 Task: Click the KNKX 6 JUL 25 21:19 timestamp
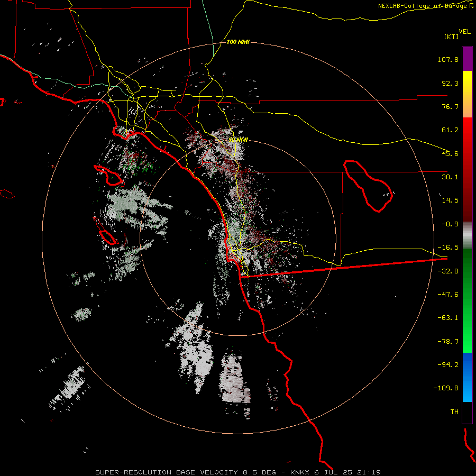pos(335,472)
